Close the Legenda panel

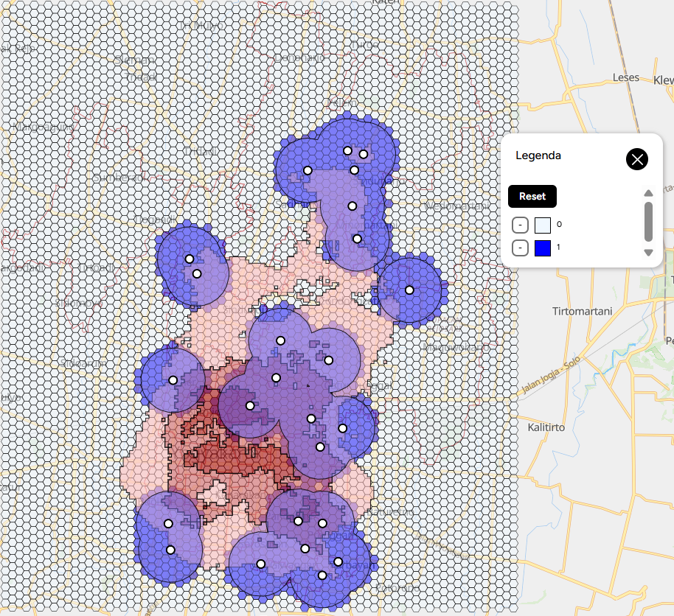point(636,159)
